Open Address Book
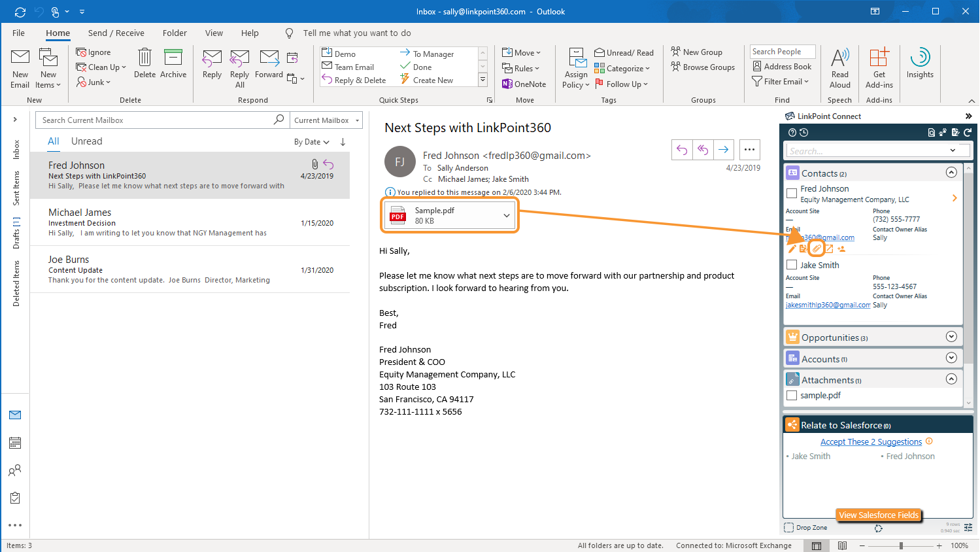This screenshot has width=980, height=552. (782, 66)
